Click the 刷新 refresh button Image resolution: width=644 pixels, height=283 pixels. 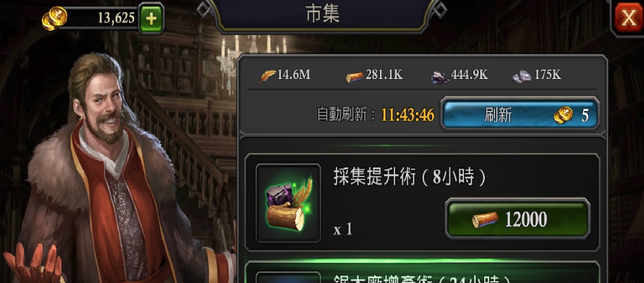point(519,115)
